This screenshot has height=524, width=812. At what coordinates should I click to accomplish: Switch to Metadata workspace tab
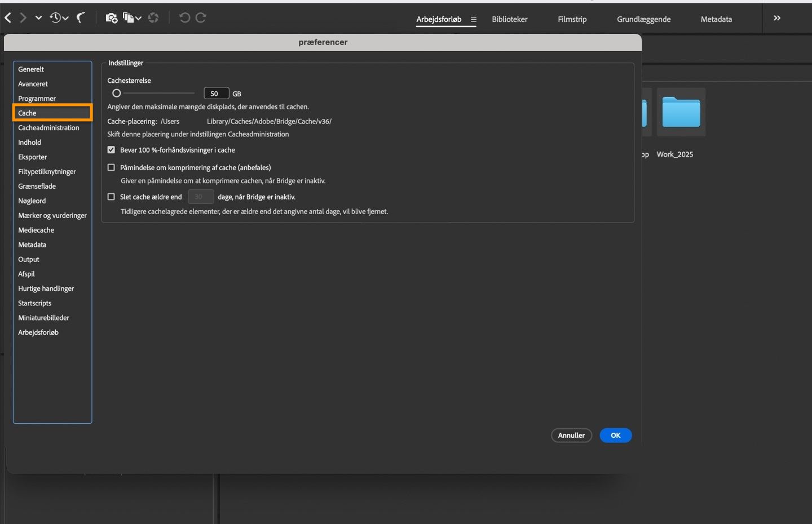pyautogui.click(x=716, y=19)
